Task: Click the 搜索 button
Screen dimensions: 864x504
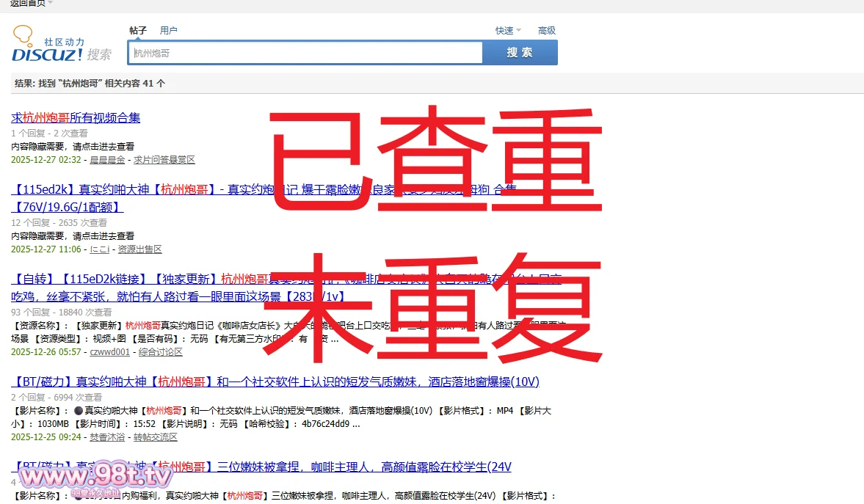Action: (x=520, y=53)
